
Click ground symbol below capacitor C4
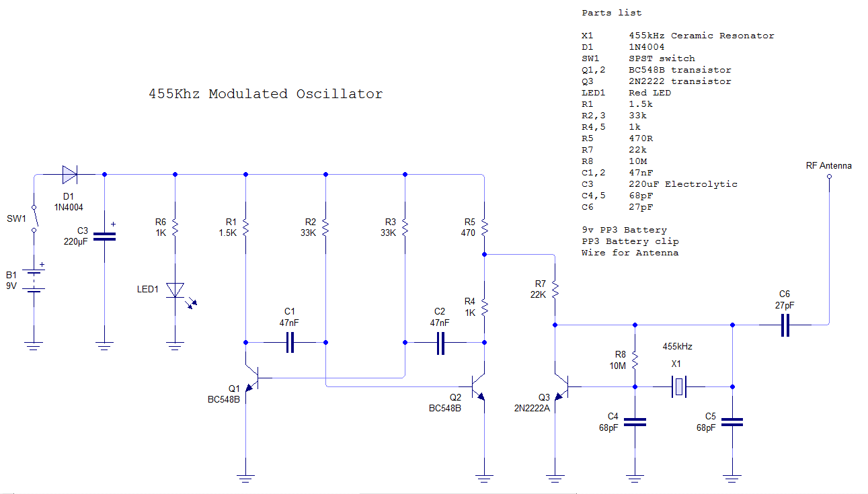pyautogui.click(x=635, y=479)
